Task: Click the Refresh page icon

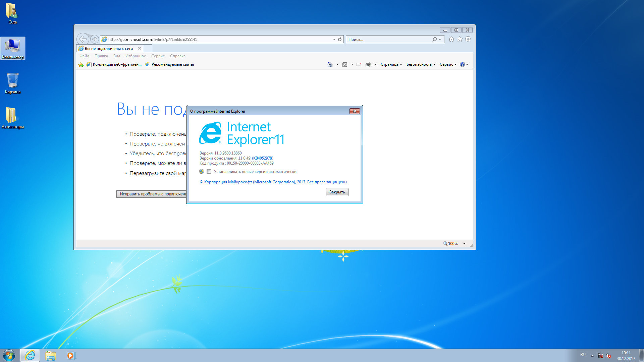Action: 340,39
